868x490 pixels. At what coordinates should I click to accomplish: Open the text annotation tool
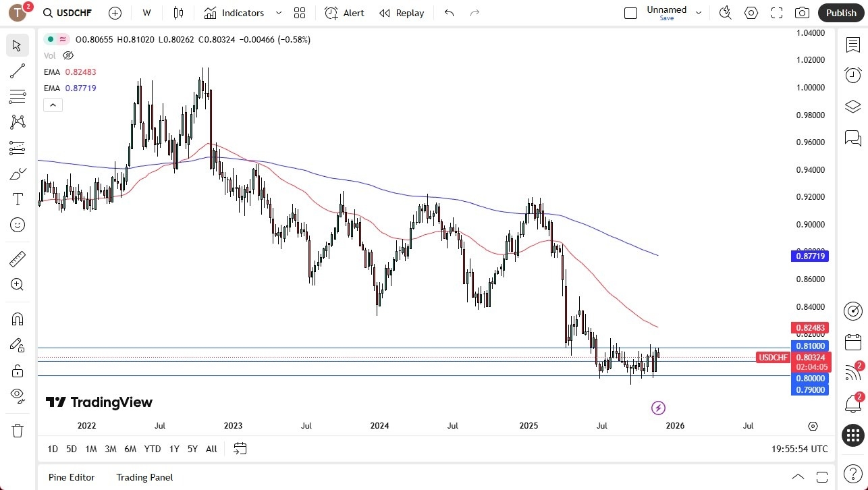point(18,198)
